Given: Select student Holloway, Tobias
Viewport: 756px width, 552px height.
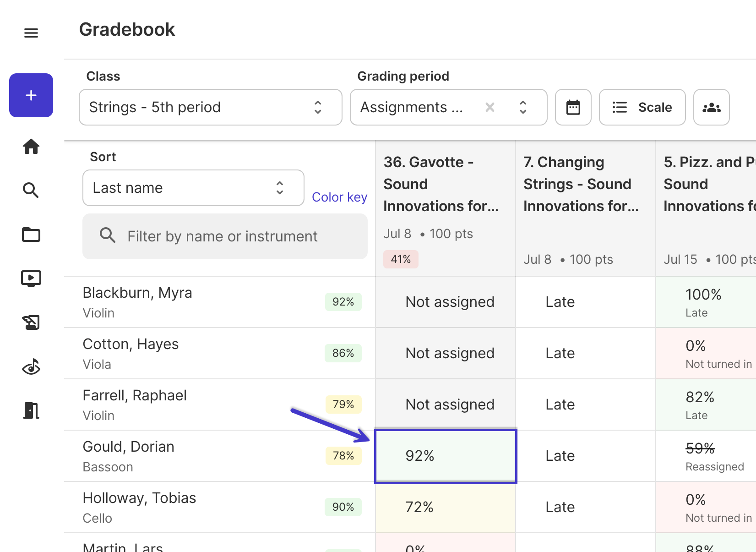Looking at the screenshot, I should [140, 498].
